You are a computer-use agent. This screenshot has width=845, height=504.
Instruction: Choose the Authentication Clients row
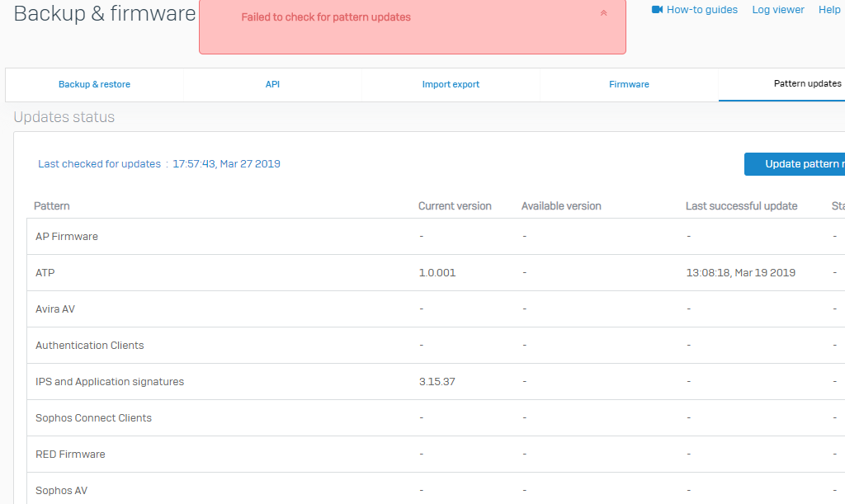pyautogui.click(x=89, y=346)
